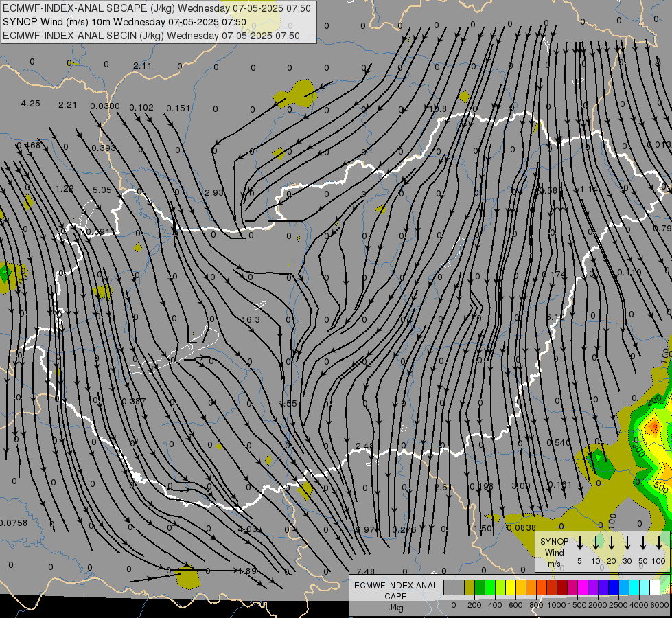Click the 2.48 data value on map
672x618 pixels.
coord(364,446)
